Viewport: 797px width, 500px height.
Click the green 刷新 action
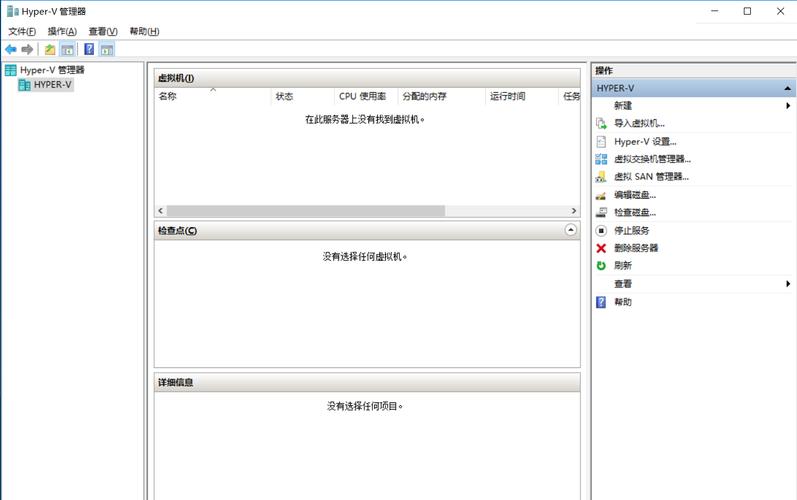tap(623, 266)
